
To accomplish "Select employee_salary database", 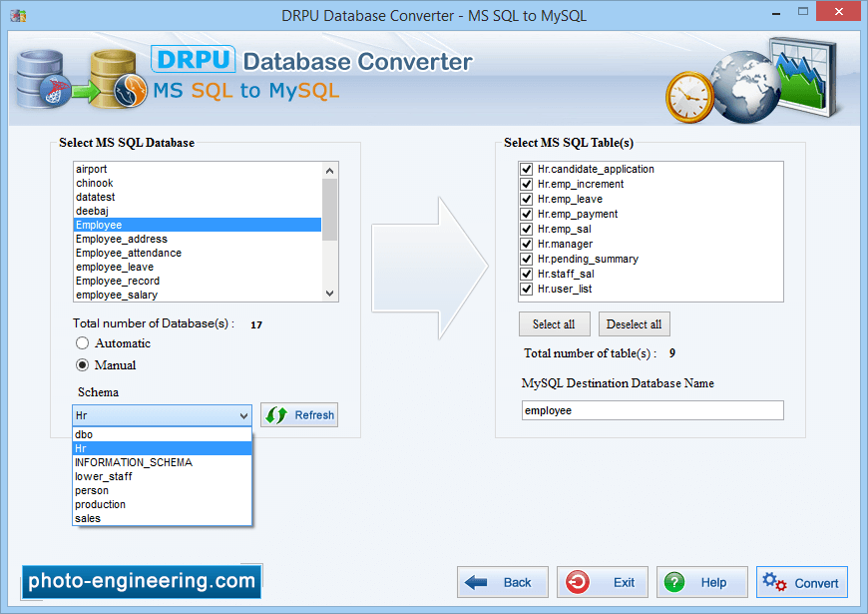I will [x=198, y=295].
